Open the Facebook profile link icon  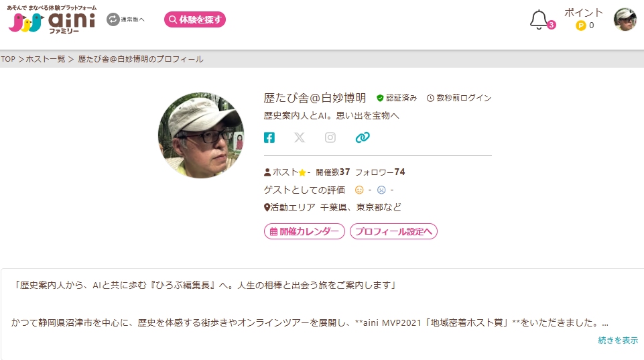click(x=269, y=137)
